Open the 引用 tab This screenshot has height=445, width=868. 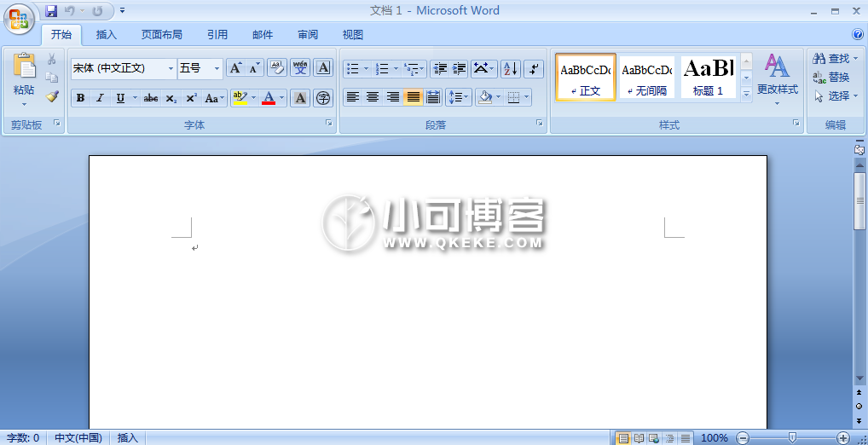[x=217, y=34]
